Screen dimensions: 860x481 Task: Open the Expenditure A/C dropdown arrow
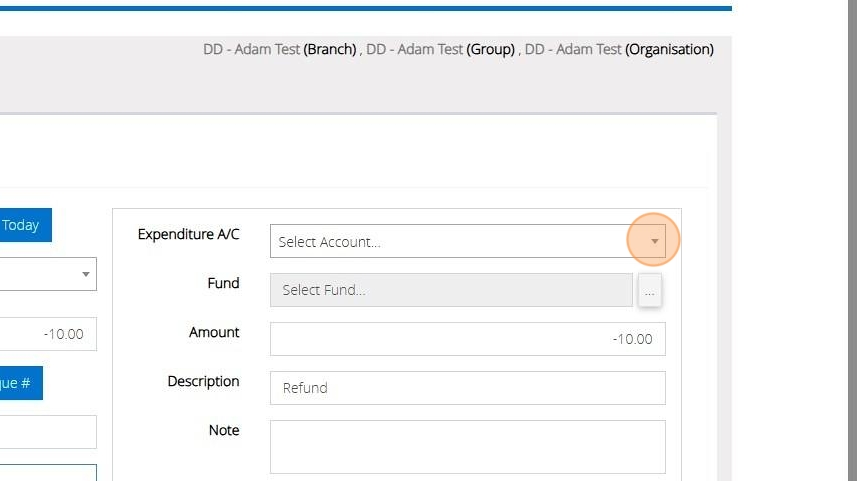(x=654, y=241)
